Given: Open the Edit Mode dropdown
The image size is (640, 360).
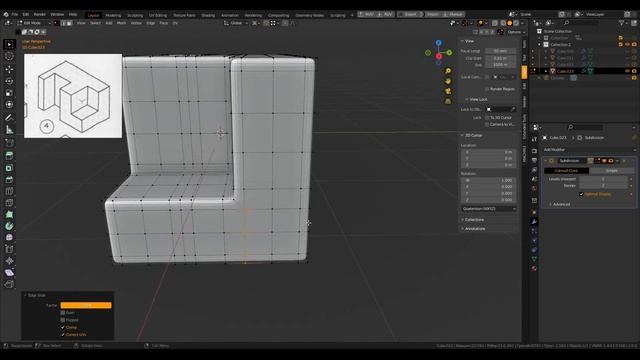Looking at the screenshot, I should click(x=34, y=23).
